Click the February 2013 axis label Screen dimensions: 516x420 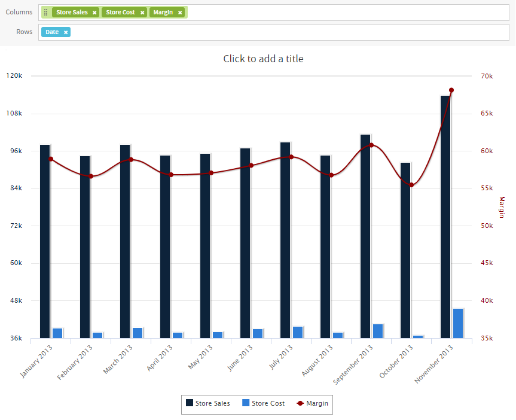point(75,363)
